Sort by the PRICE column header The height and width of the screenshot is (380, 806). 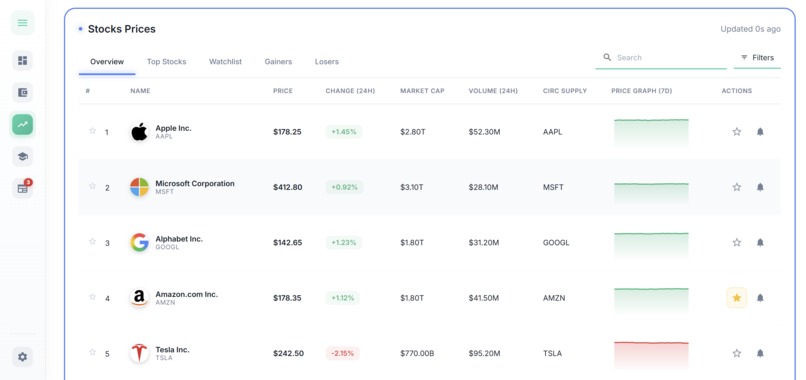(283, 91)
